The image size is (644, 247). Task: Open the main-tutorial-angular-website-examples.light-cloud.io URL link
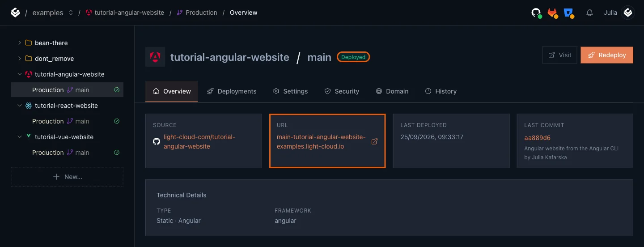click(x=321, y=142)
